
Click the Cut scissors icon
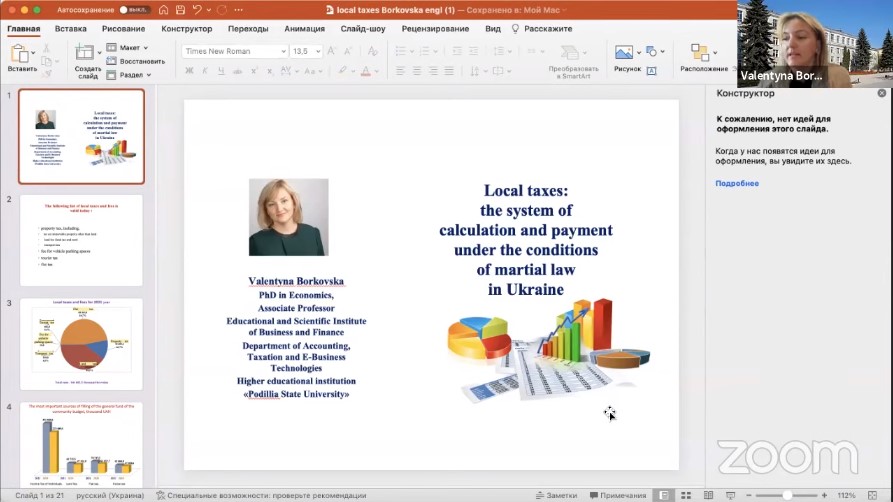pyautogui.click(x=47, y=48)
